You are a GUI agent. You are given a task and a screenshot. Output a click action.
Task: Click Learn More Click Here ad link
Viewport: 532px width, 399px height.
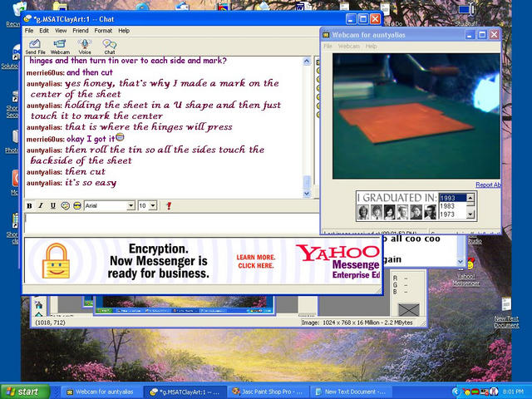pyautogui.click(x=256, y=261)
